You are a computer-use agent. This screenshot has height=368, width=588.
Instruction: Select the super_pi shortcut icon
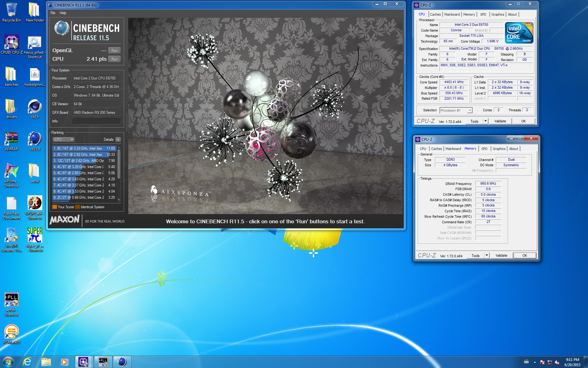tap(35, 240)
